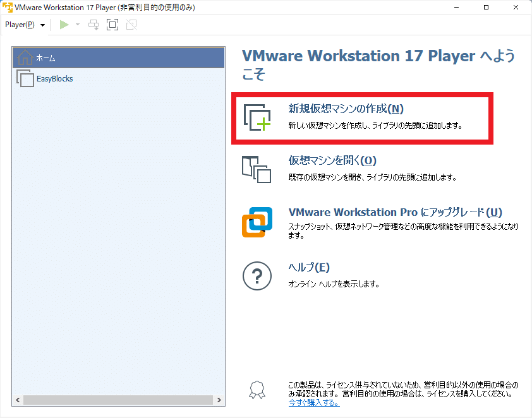The height and width of the screenshot is (418, 532).
Task: Click VMware Workstation Pro にアップグレード(U)
Action: point(395,212)
